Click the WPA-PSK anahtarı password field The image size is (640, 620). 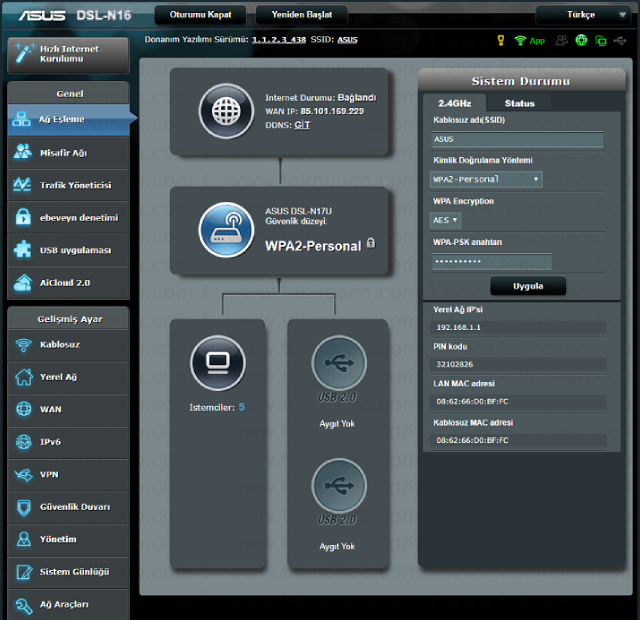pos(491,261)
